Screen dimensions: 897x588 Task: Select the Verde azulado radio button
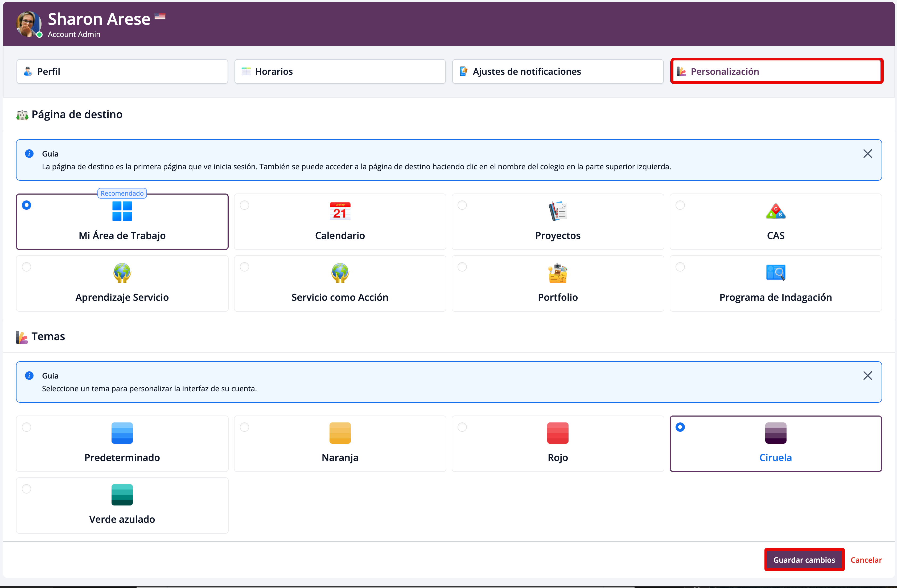26,489
